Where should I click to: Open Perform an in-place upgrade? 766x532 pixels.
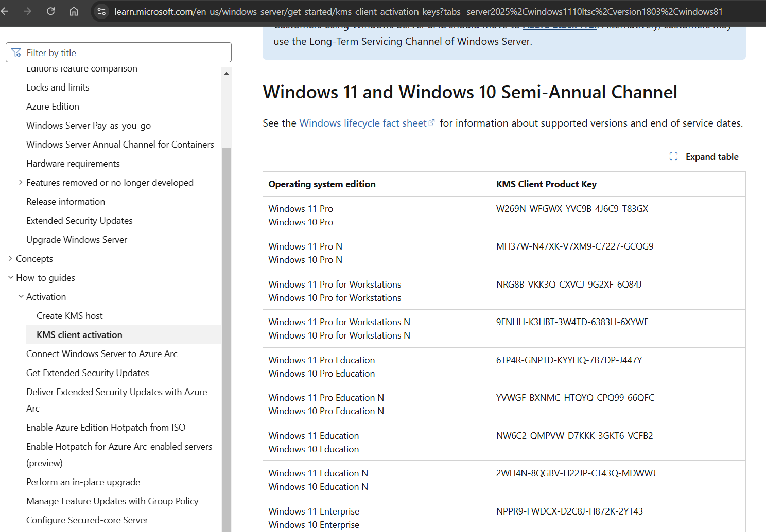[83, 482]
